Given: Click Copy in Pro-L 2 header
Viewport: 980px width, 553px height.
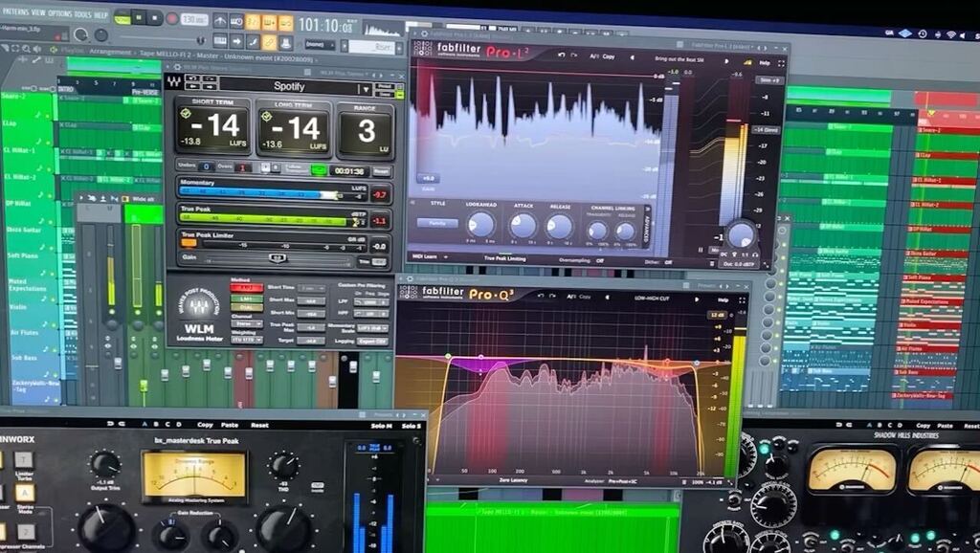Looking at the screenshot, I should pyautogui.click(x=609, y=56).
